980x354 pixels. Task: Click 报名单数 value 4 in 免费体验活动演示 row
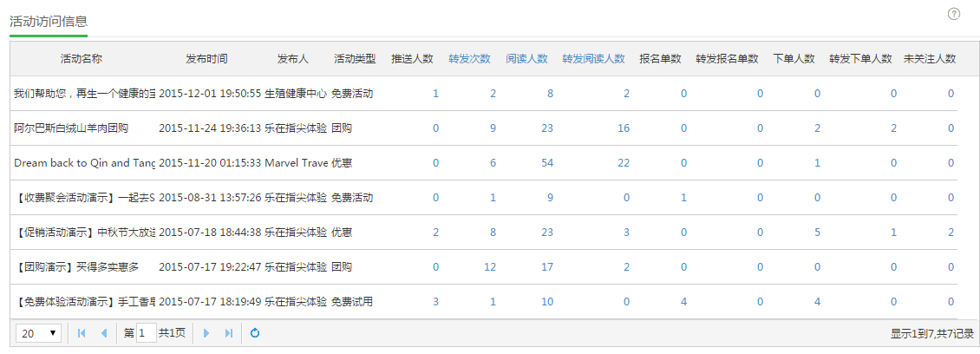pyautogui.click(x=683, y=302)
